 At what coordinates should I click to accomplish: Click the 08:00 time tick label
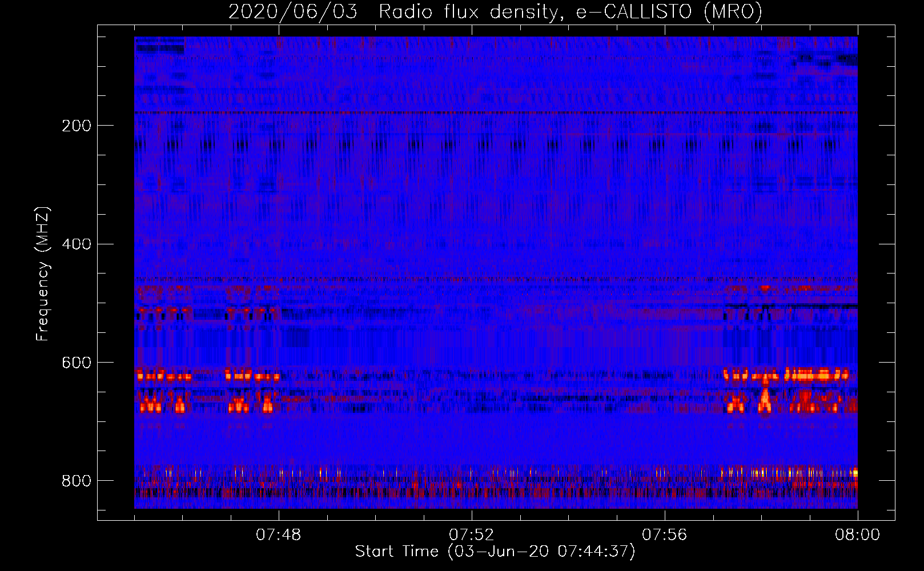pos(857,535)
